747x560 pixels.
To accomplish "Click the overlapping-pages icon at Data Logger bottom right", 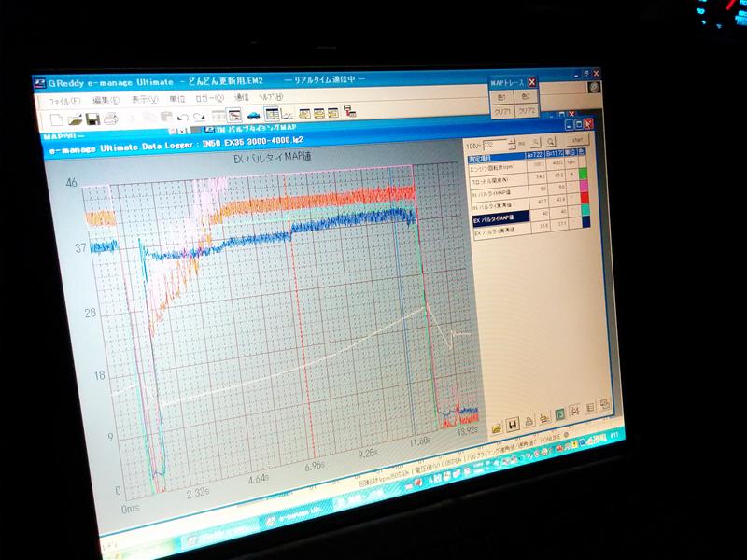I will [x=604, y=405].
